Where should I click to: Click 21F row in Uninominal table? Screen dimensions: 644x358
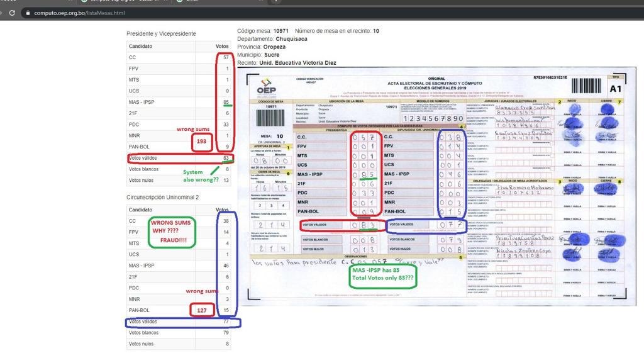(x=179, y=277)
